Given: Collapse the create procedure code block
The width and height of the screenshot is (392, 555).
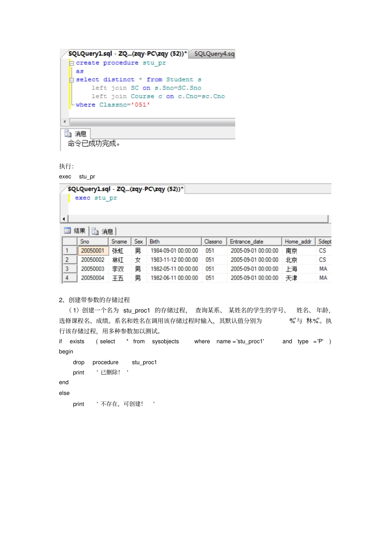Looking at the screenshot, I should click(x=72, y=63).
